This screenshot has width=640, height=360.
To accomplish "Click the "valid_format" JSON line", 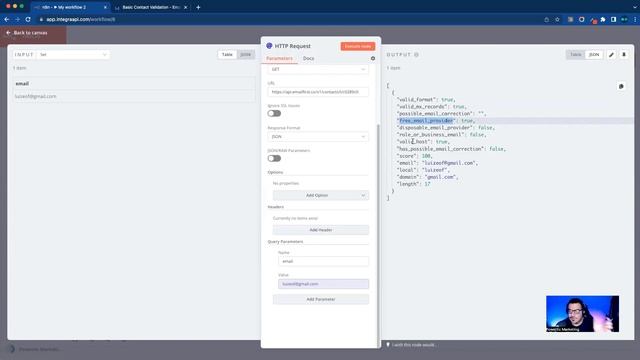I will 426,100.
